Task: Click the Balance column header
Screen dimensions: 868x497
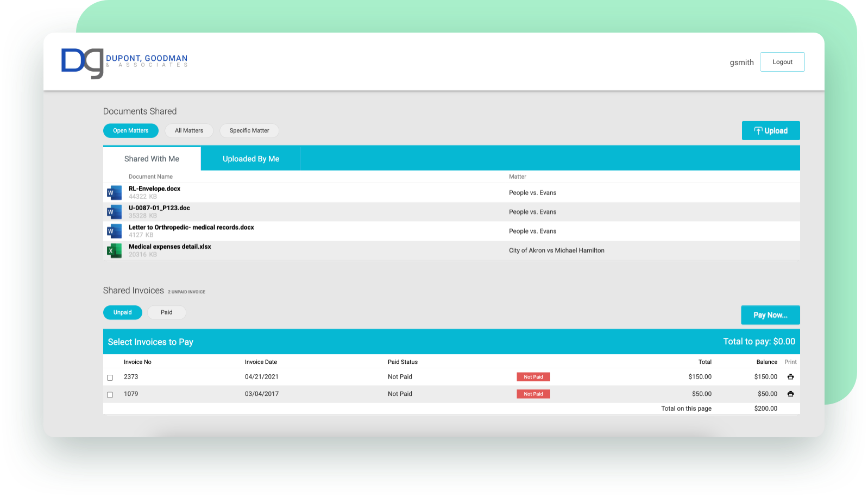Action: click(x=766, y=362)
